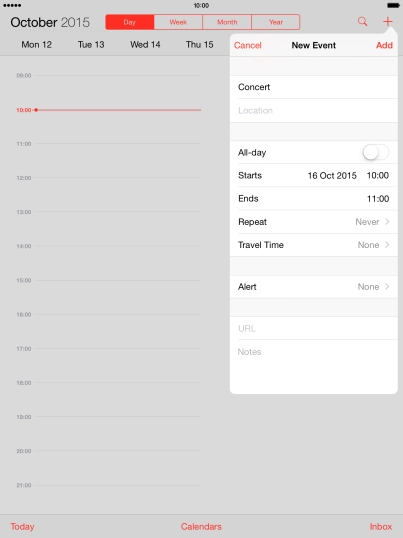
Task: Switch to the Week view tab
Action: pos(178,22)
